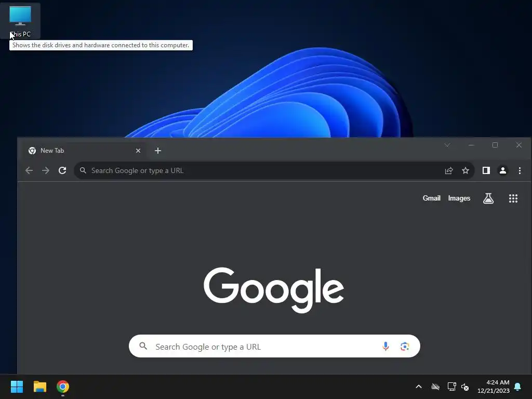Open Search Labs flask icon
The image size is (532, 399).
click(488, 198)
